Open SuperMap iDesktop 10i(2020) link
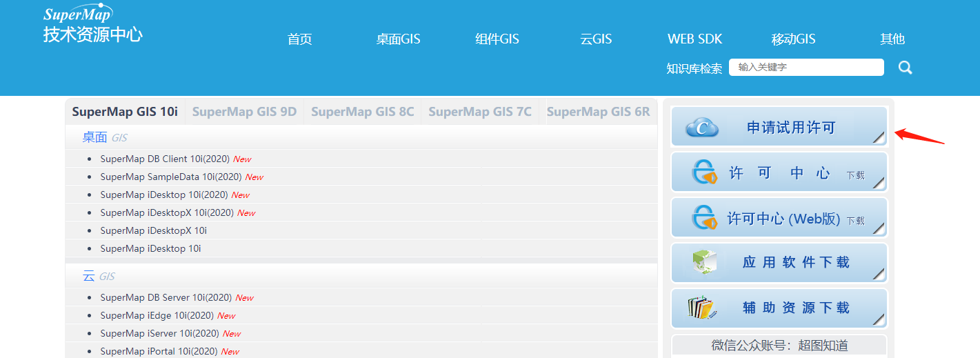Viewport: 980px width, 358px height. 164,195
